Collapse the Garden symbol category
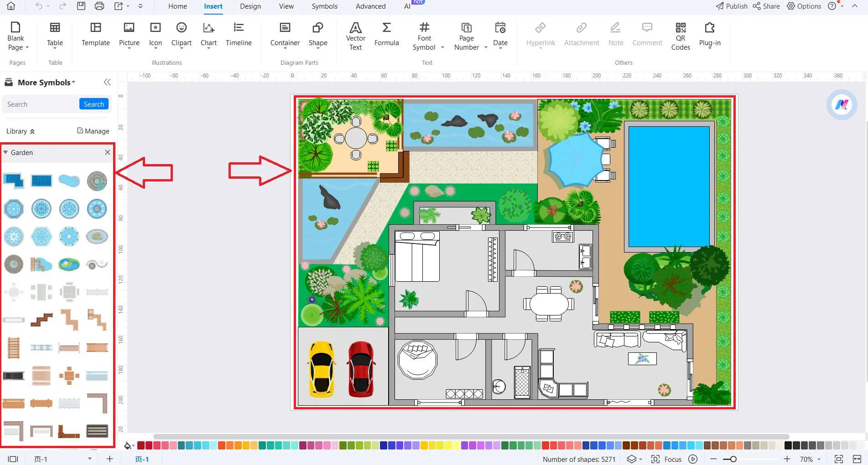Image resolution: width=868 pixels, height=465 pixels. coord(5,152)
